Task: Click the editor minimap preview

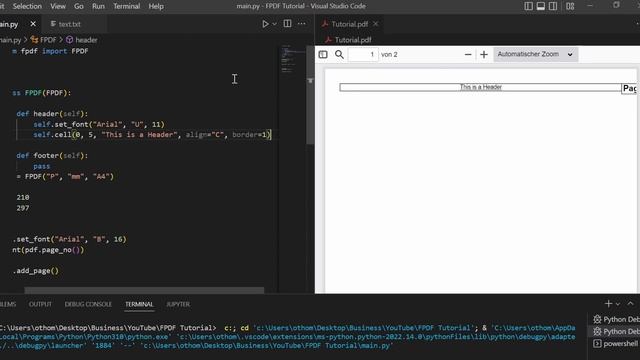Action: tap(292, 60)
